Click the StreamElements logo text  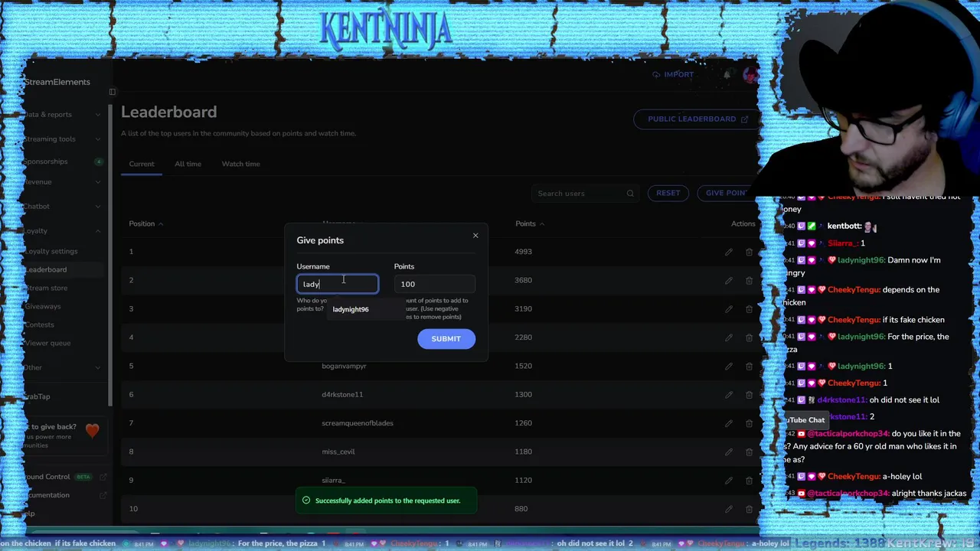(x=57, y=82)
